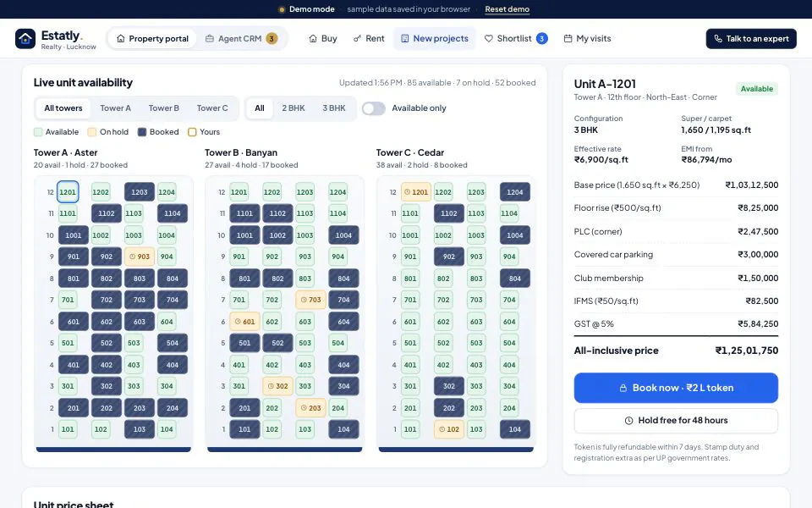Click the yellow Demo mode dot indicator
The height and width of the screenshot is (508, 812).
(x=282, y=9)
